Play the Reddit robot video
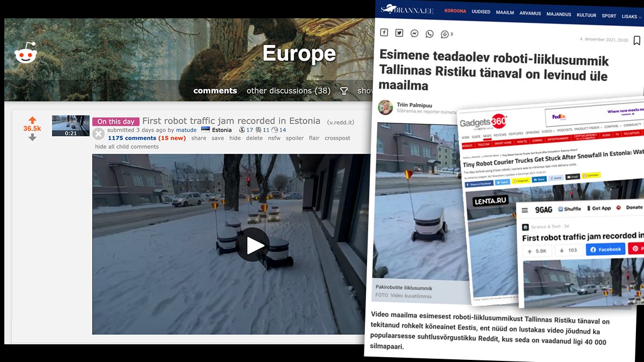This screenshot has width=644, height=362. [253, 245]
